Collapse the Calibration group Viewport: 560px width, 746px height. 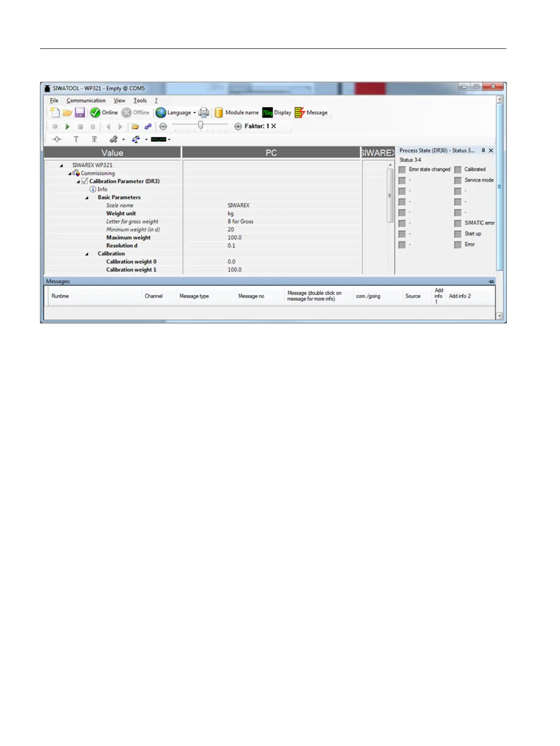click(x=87, y=254)
